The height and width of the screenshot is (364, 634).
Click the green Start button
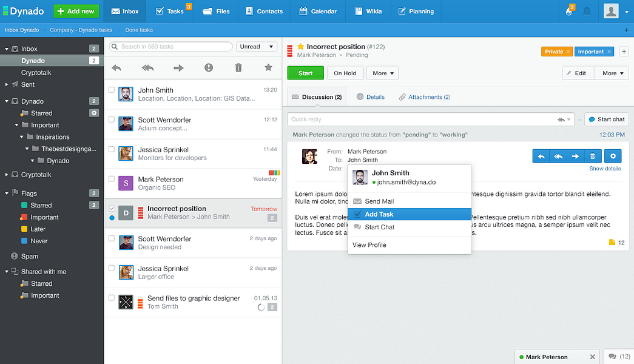point(306,73)
